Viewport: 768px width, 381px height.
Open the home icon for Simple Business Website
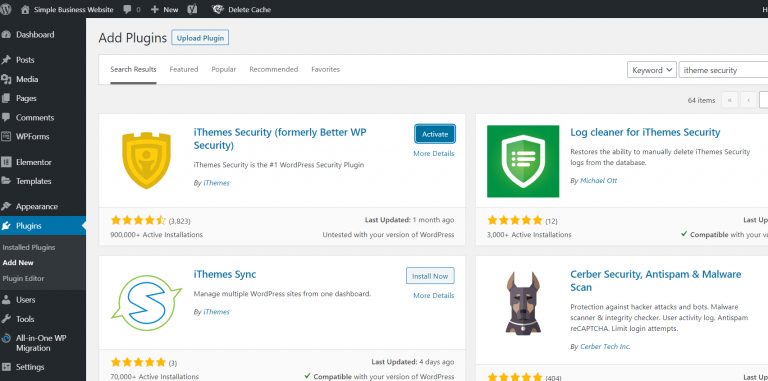[25, 9]
